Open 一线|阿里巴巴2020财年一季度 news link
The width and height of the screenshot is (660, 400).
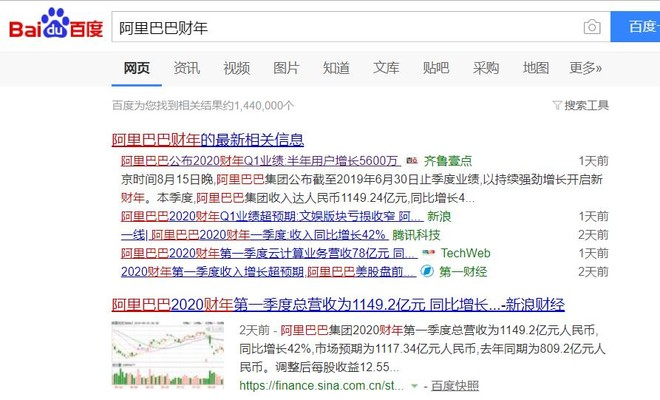(x=254, y=235)
